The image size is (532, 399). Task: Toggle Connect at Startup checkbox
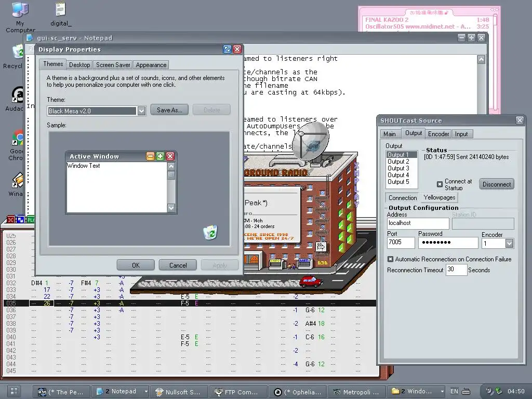440,184
